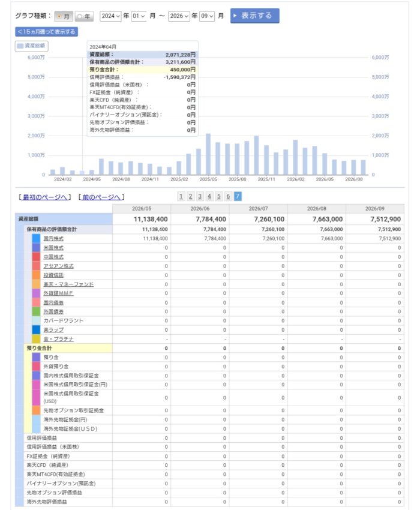This screenshot has width=420, height=510.
Task: Go to pagination page 6
Action: click(228, 196)
